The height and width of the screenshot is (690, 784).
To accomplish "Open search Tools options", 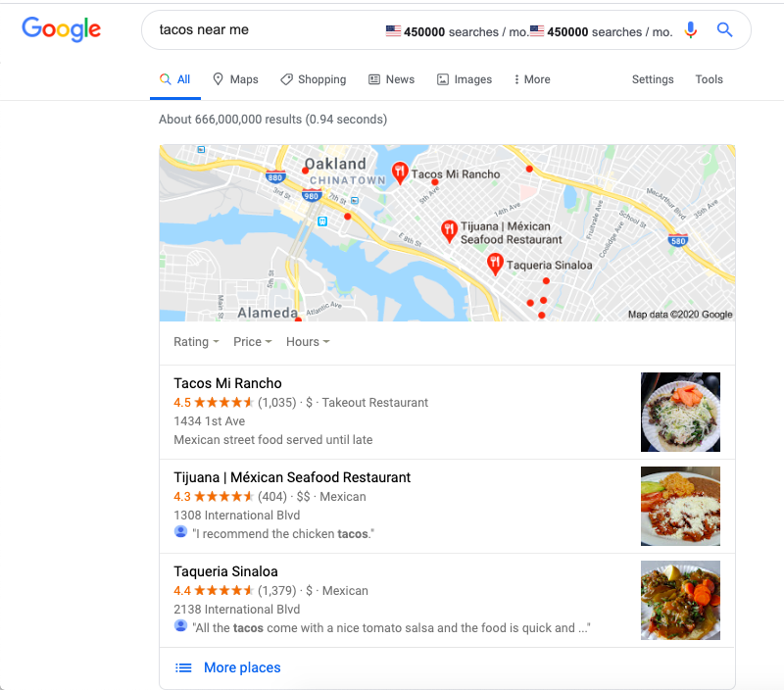I will coord(709,79).
